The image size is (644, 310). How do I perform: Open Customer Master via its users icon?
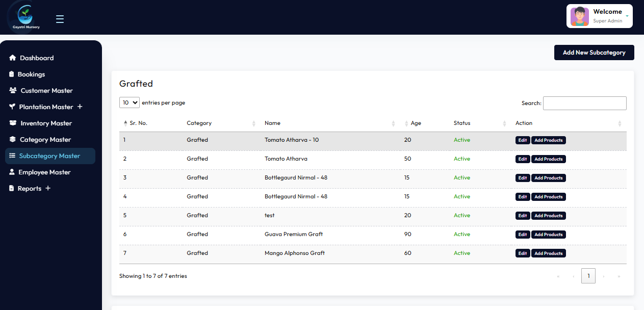coord(12,90)
